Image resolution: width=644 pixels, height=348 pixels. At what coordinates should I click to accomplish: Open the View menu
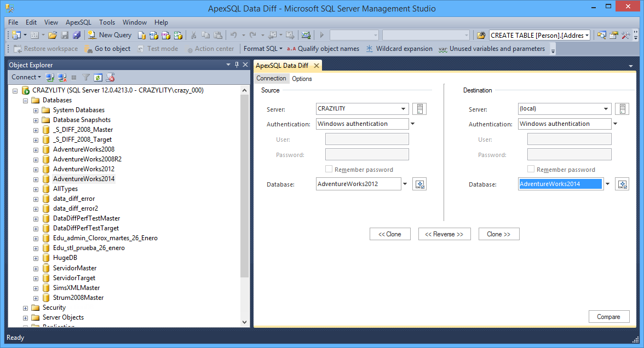click(51, 22)
